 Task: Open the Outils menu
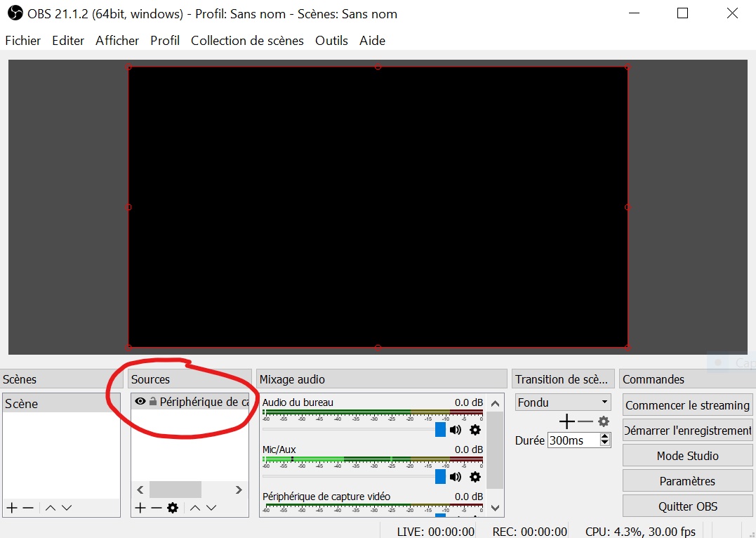point(332,41)
